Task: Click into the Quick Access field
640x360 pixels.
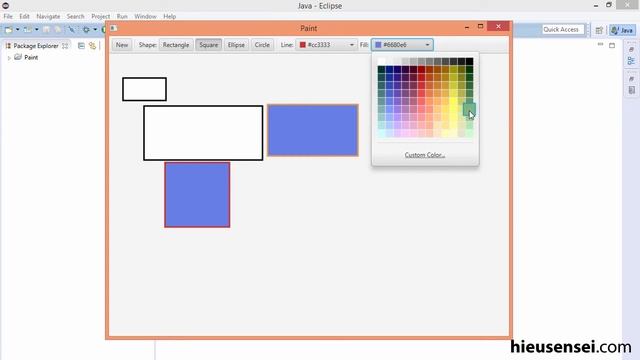Action: [x=563, y=29]
